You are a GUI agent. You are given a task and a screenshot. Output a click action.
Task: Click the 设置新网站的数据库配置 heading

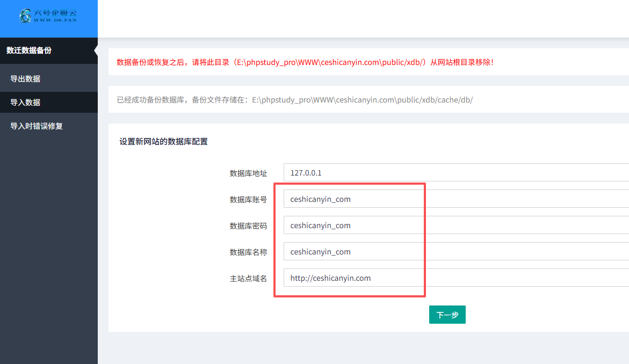click(163, 142)
